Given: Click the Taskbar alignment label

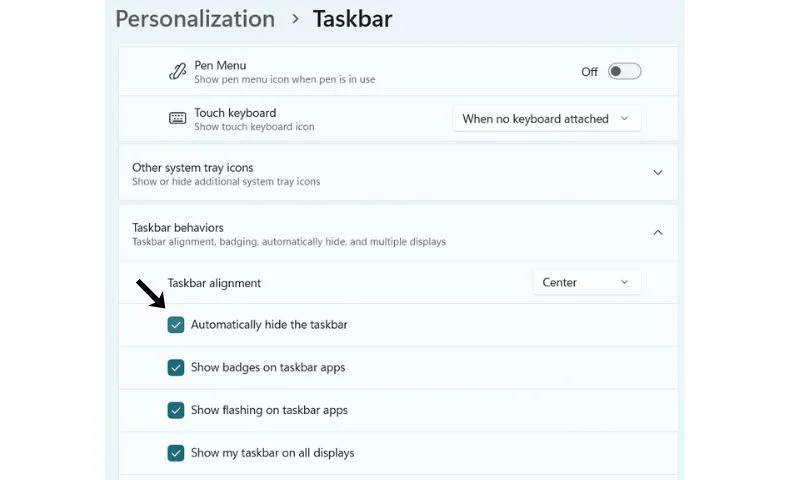Looking at the screenshot, I should (x=214, y=283).
